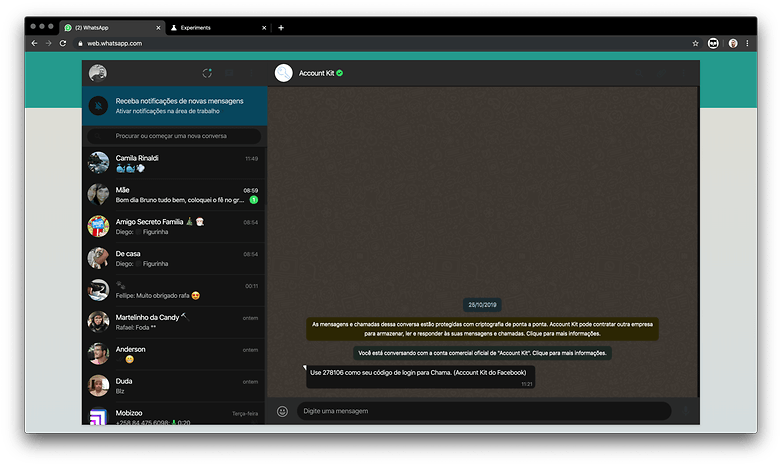Focus the Digite uma mensagem input
782x466 pixels.
click(484, 411)
